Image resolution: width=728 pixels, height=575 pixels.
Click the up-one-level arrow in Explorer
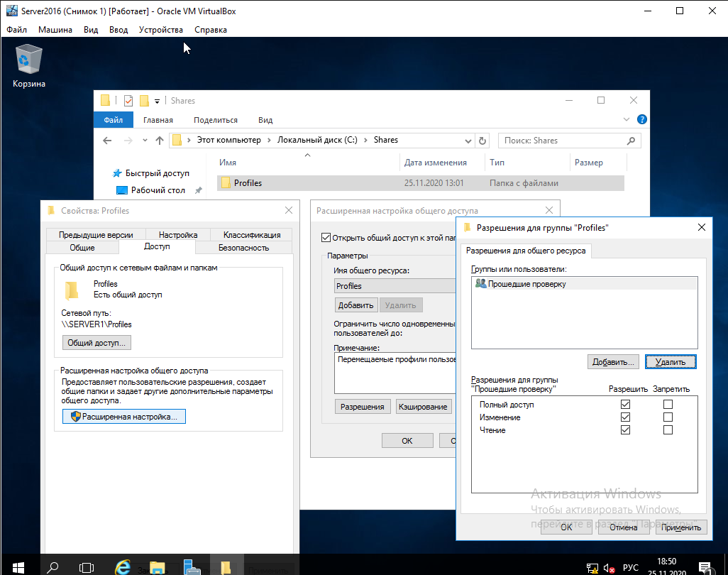click(x=160, y=141)
